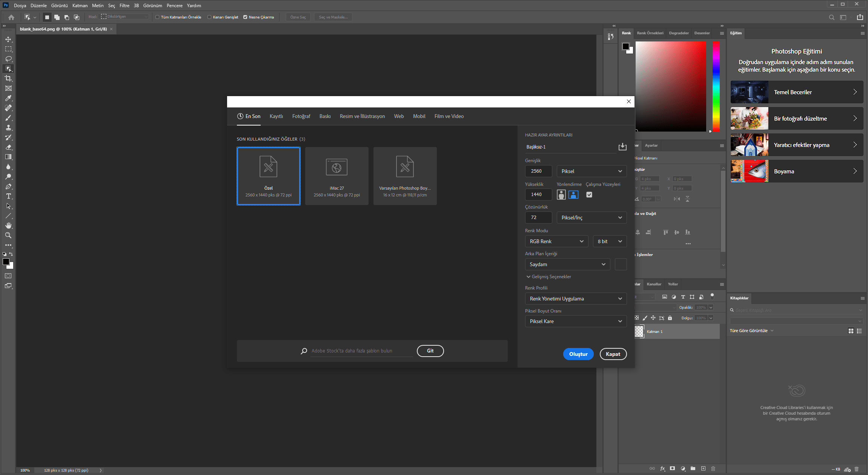Click the fx layer style icon

pyautogui.click(x=662, y=469)
